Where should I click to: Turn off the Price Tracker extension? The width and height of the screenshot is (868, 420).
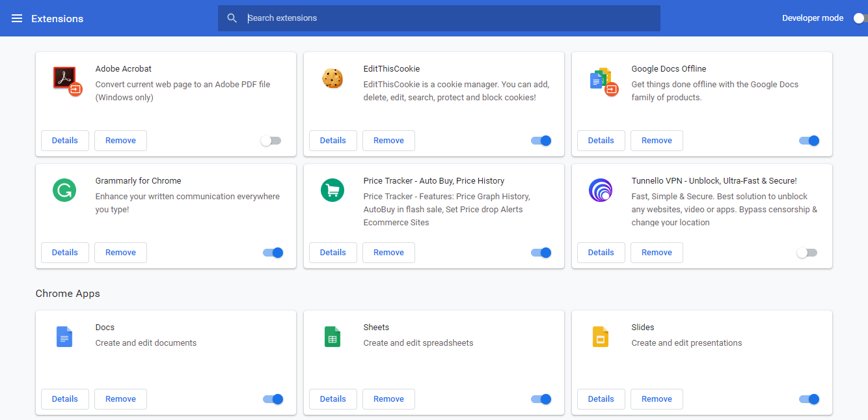click(541, 253)
